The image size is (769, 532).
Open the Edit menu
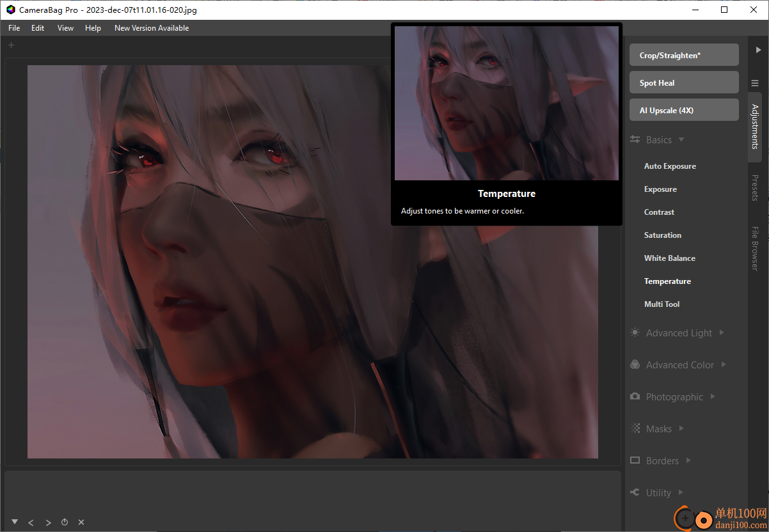pos(38,28)
